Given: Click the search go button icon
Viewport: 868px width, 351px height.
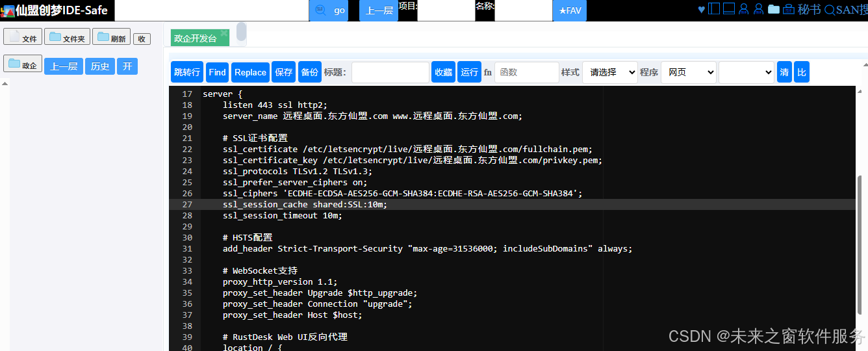Looking at the screenshot, I should 328,10.
